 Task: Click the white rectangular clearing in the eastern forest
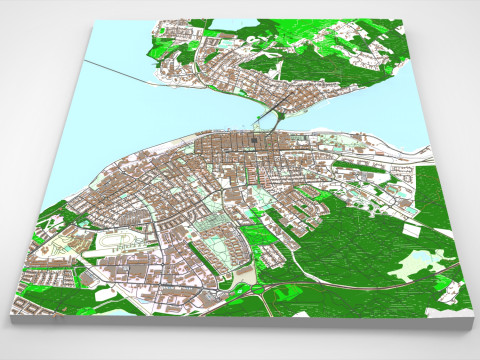pyautogui.click(x=412, y=230)
